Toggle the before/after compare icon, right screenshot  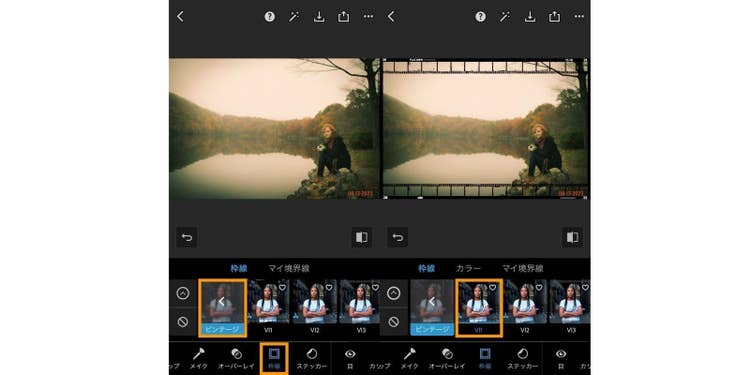[x=573, y=237]
